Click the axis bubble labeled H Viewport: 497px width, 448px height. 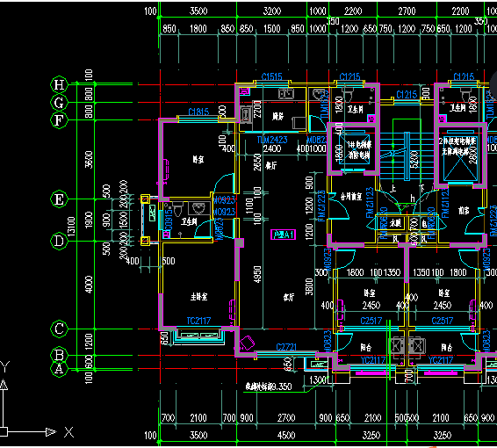click(x=59, y=84)
